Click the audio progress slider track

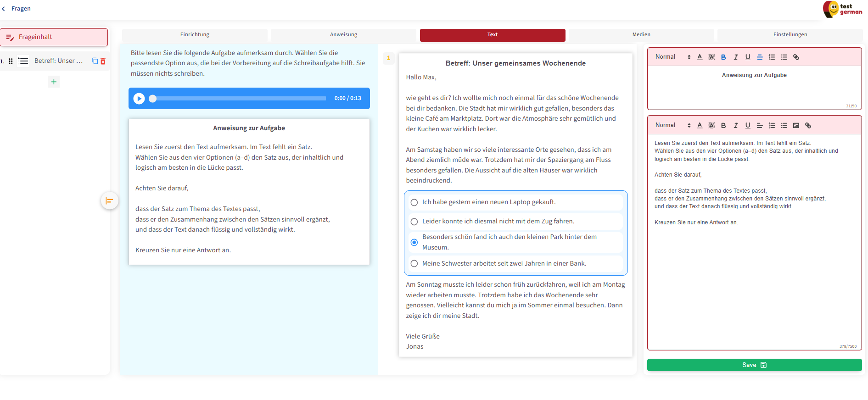pyautogui.click(x=239, y=99)
